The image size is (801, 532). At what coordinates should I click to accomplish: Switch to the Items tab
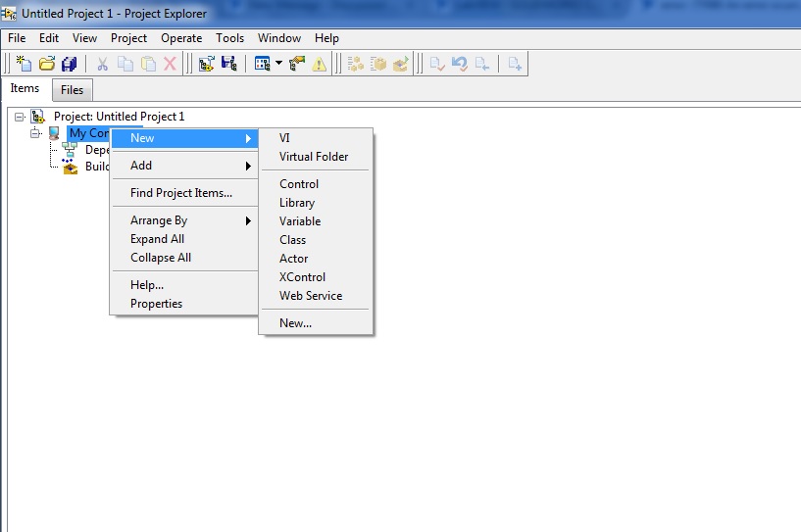pos(25,88)
